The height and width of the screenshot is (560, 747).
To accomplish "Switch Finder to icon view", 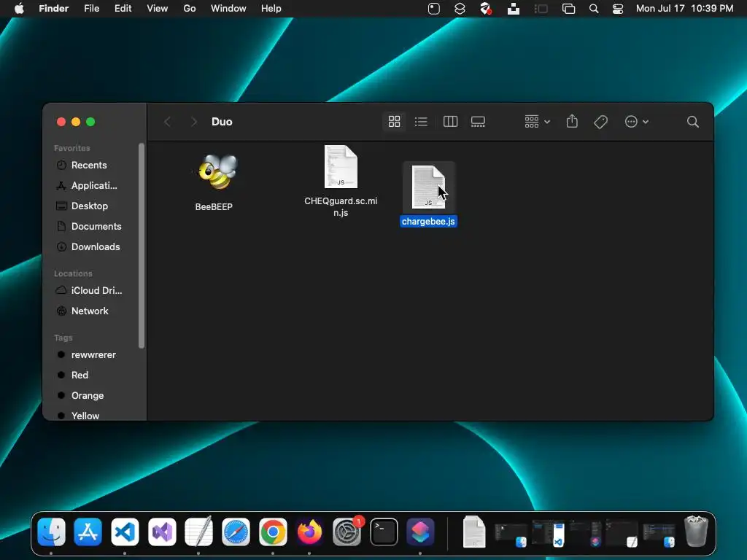I will click(x=394, y=122).
